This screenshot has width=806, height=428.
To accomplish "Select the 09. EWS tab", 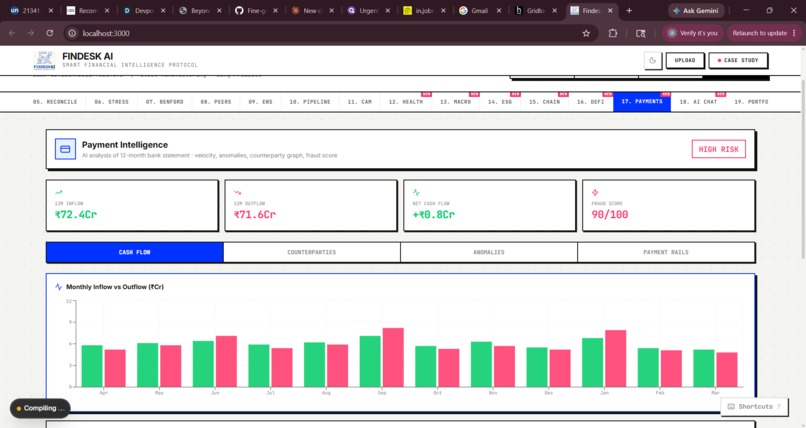I will click(x=261, y=102).
